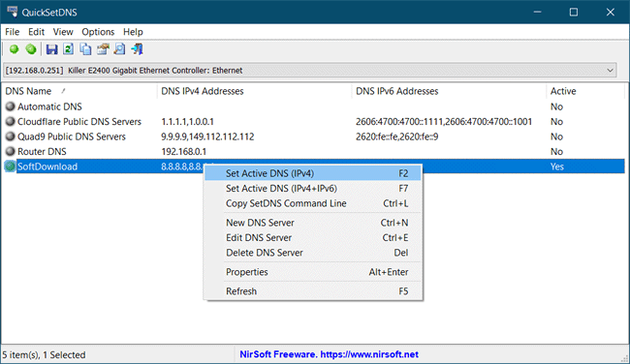Choose Refresh in the context menu

[313, 291]
